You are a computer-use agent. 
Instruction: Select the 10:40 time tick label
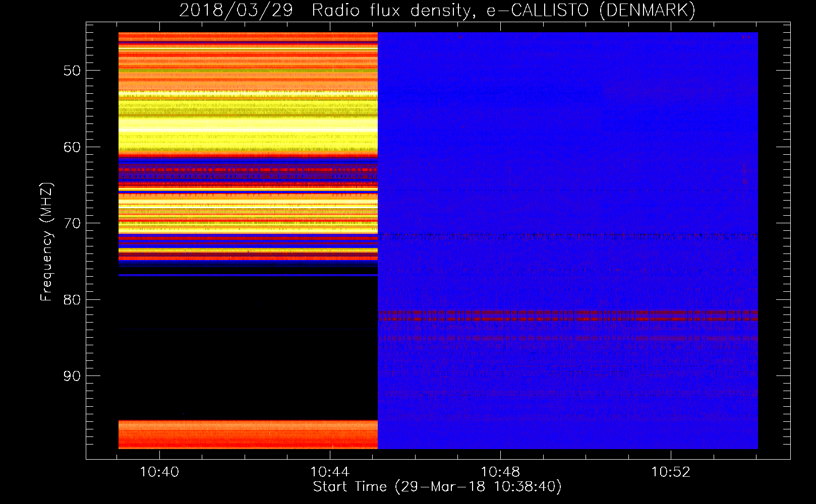[x=159, y=472]
